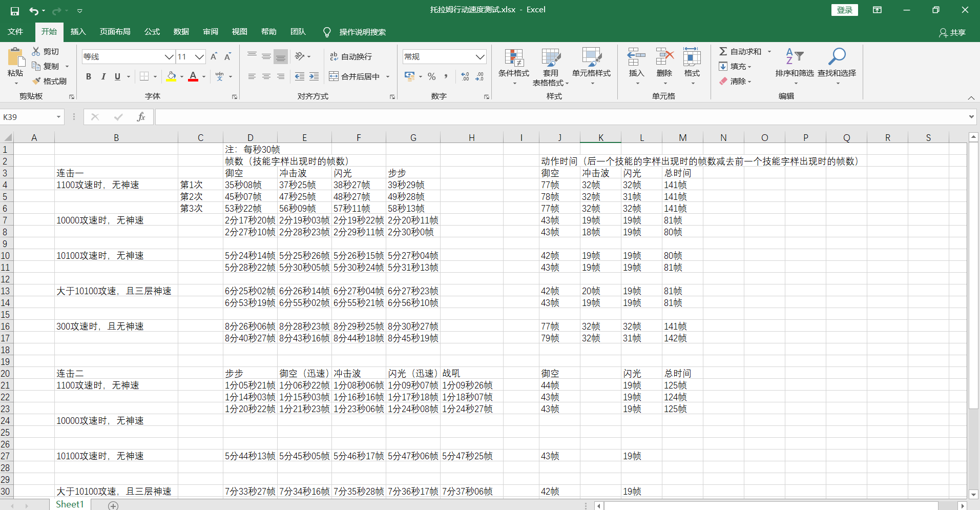
Task: Click the formula bar input field
Action: [560, 117]
